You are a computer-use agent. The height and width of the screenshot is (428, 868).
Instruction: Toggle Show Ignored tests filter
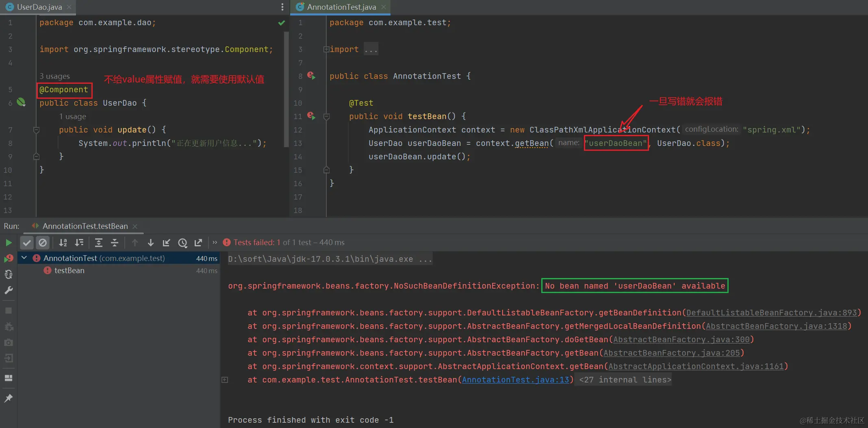tap(42, 243)
